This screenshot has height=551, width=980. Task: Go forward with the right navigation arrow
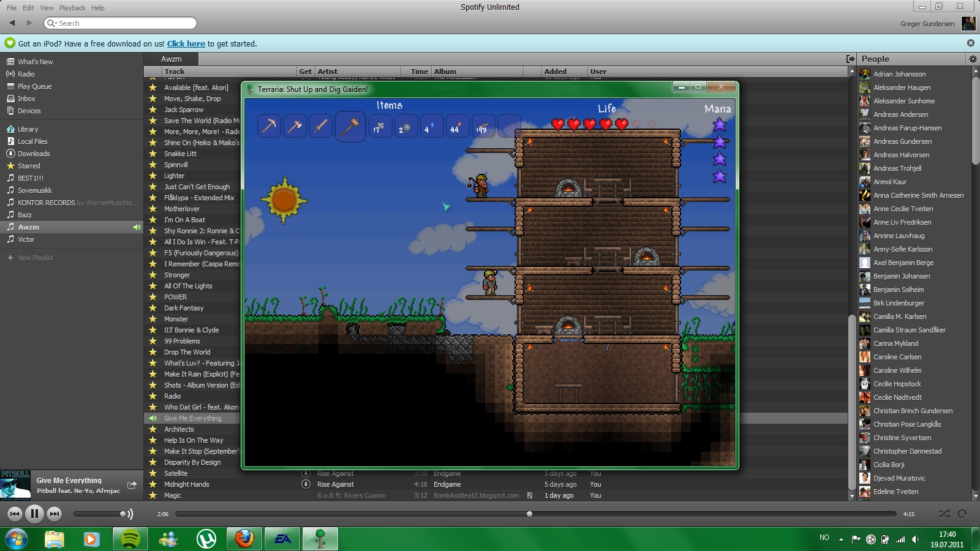pyautogui.click(x=29, y=23)
